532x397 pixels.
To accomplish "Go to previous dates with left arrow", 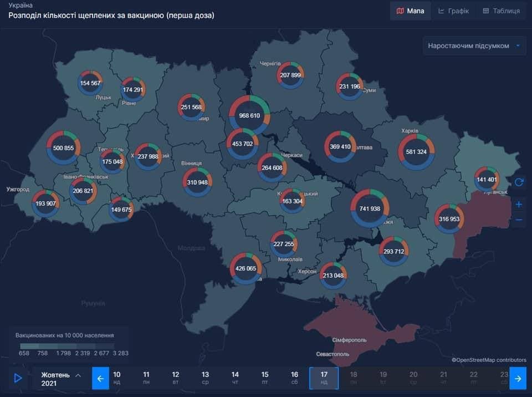I will pyautogui.click(x=100, y=378).
